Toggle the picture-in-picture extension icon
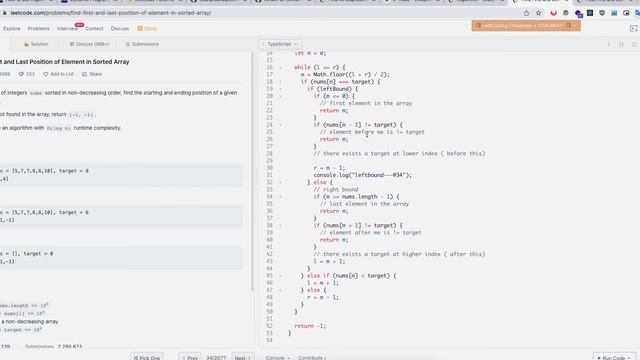The image size is (640, 360). (x=626, y=13)
